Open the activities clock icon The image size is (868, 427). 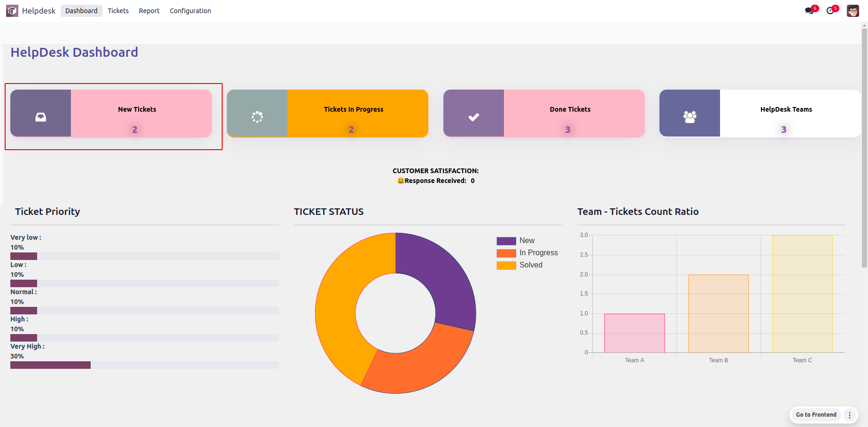[830, 11]
